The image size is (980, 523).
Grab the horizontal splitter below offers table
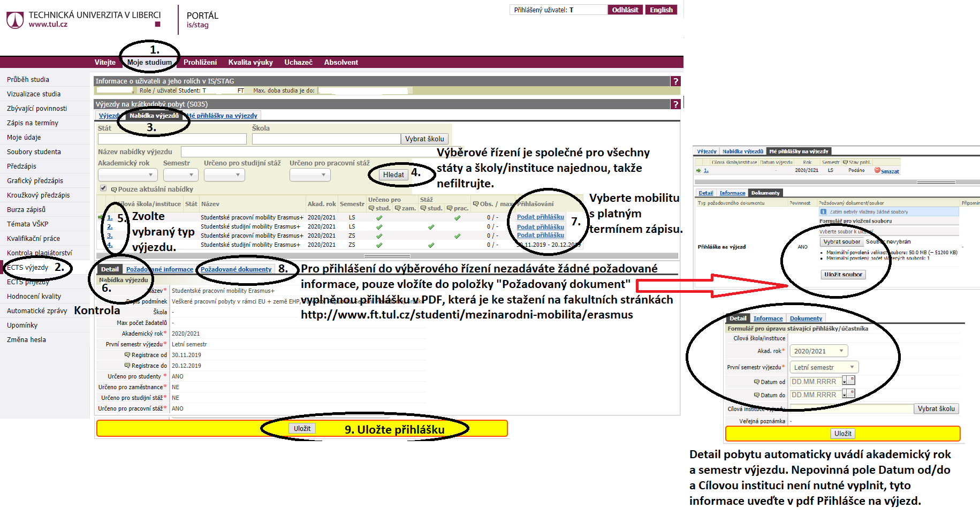point(387,256)
